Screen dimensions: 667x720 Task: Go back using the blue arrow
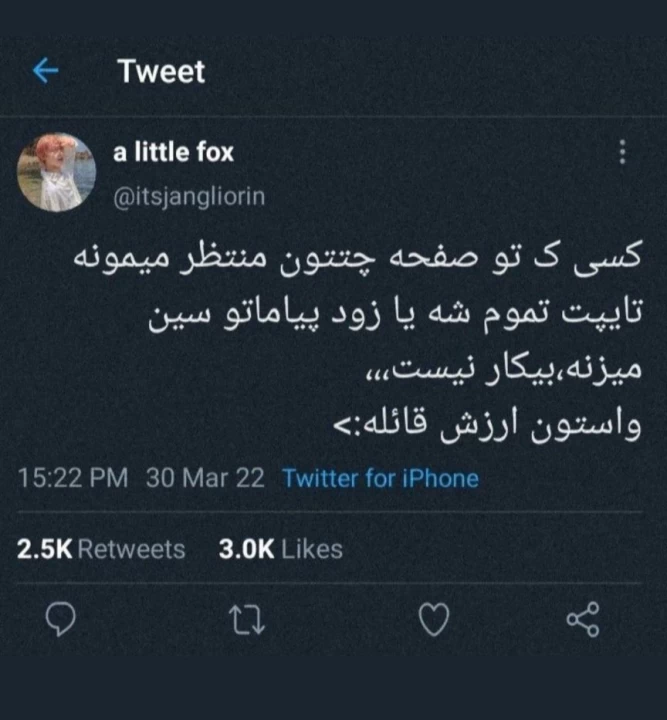[x=45, y=71]
